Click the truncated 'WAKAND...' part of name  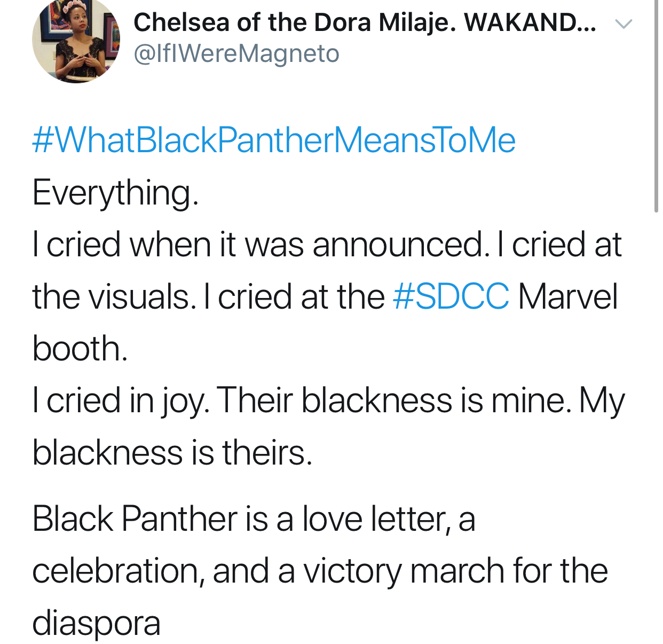tap(530, 22)
